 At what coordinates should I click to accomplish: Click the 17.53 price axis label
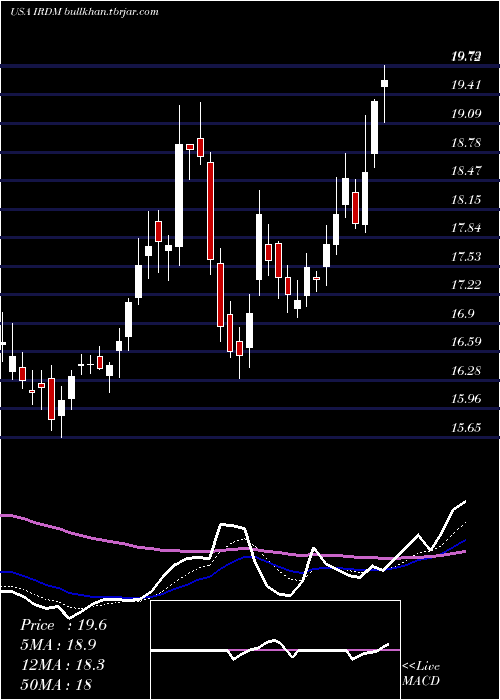pos(466,256)
